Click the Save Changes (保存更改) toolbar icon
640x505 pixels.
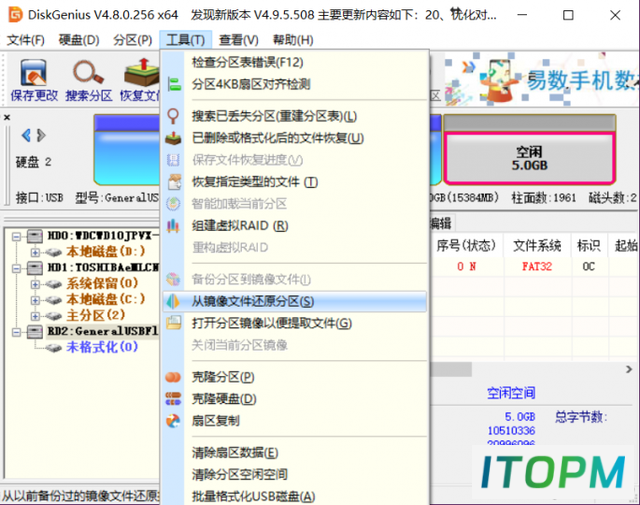(x=33, y=73)
